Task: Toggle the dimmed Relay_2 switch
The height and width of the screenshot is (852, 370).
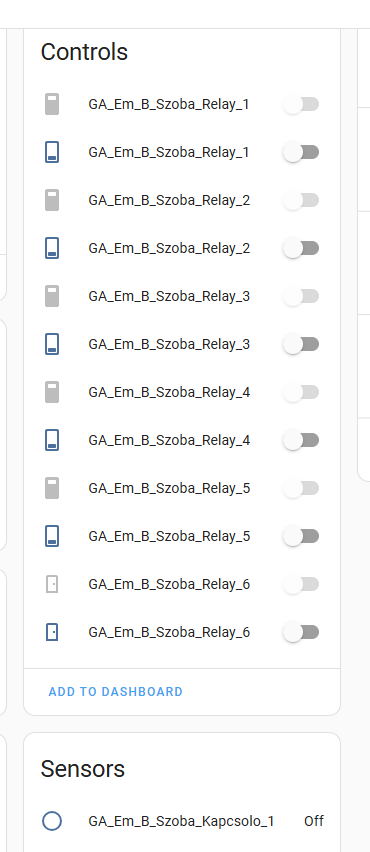Action: [x=301, y=201]
